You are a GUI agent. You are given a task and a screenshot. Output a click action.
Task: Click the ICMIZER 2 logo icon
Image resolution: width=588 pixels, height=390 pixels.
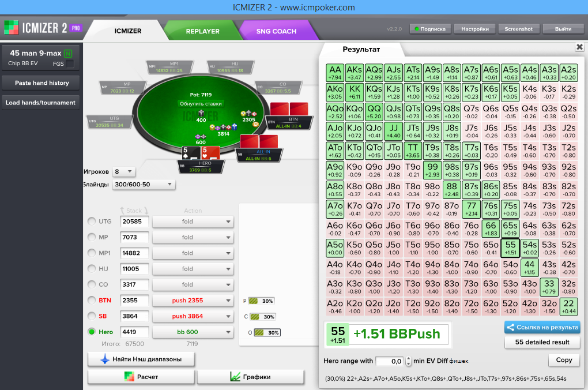(x=12, y=28)
